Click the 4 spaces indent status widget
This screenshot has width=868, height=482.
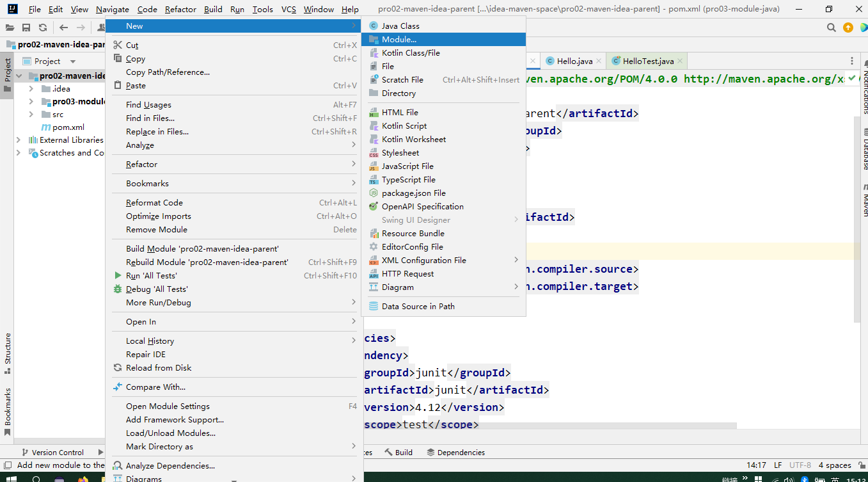(x=835, y=465)
